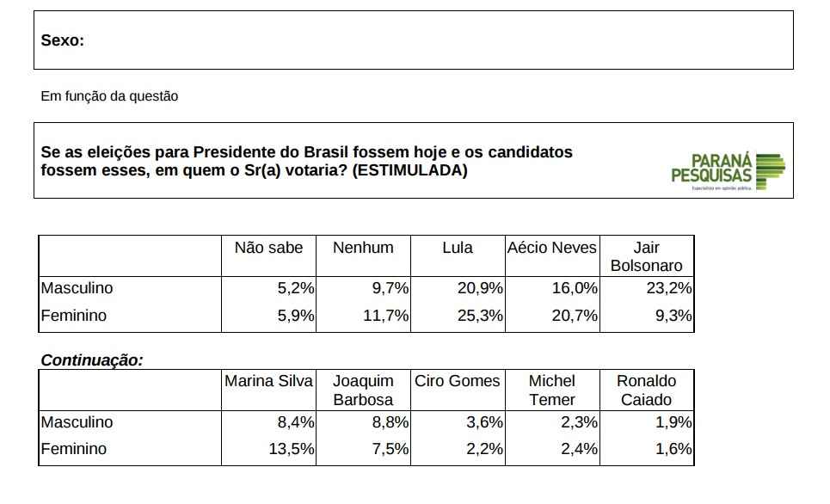This screenshot has width=830, height=504.
Task: Click the "Continuação:" label
Action: (92, 360)
